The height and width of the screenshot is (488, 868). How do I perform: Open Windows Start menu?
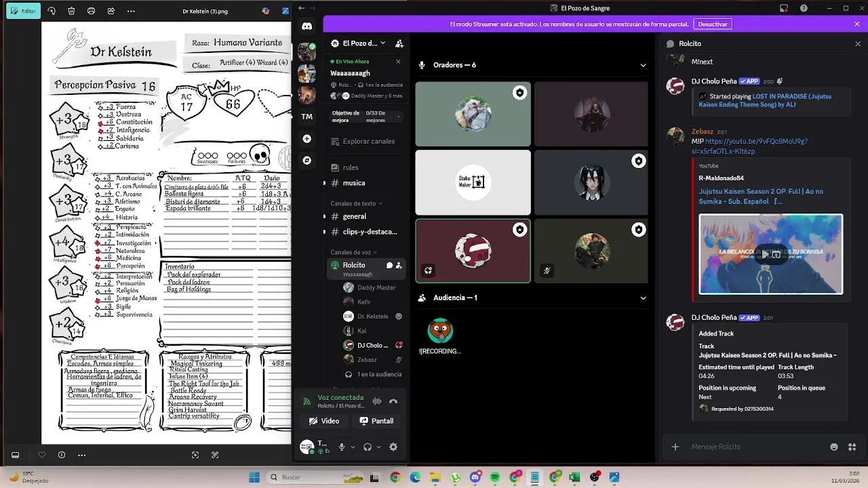pyautogui.click(x=254, y=477)
